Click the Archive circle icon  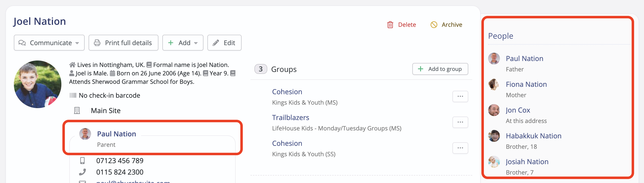coord(434,25)
